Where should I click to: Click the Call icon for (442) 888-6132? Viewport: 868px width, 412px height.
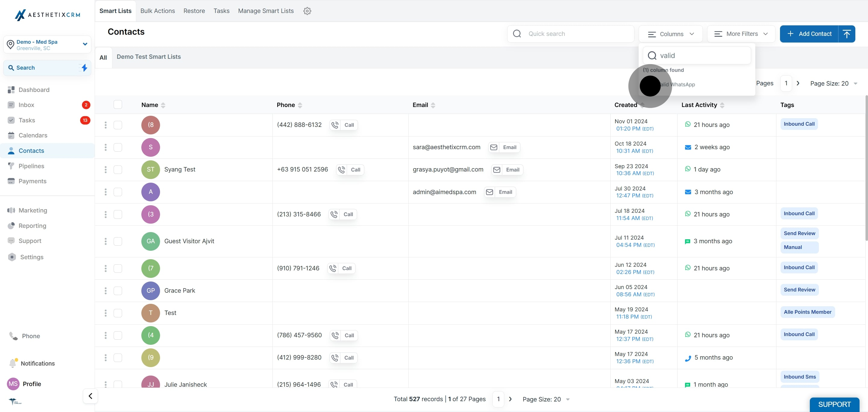coord(335,125)
